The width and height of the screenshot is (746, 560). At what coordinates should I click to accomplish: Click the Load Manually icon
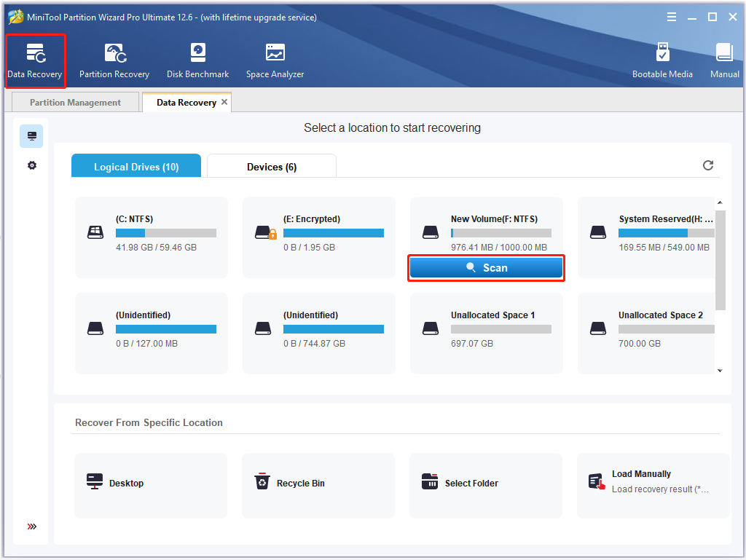[597, 481]
